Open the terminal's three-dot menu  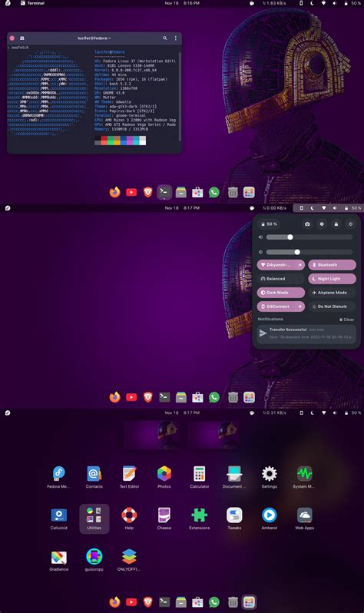176,38
